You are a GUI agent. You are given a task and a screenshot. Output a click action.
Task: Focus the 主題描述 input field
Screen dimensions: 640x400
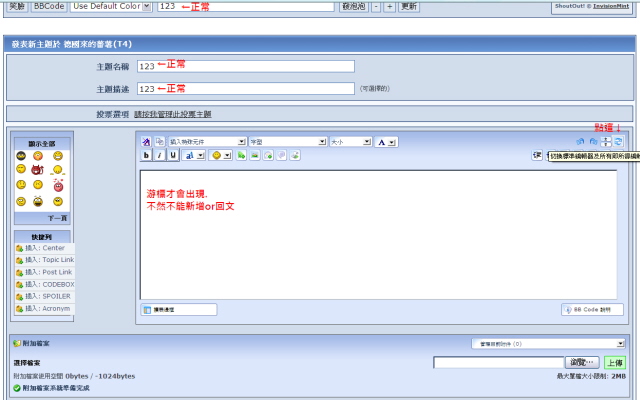point(246,89)
